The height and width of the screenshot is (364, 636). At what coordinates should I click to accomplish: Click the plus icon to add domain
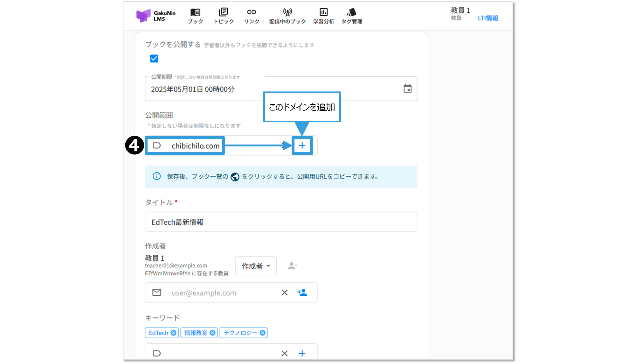pos(302,145)
